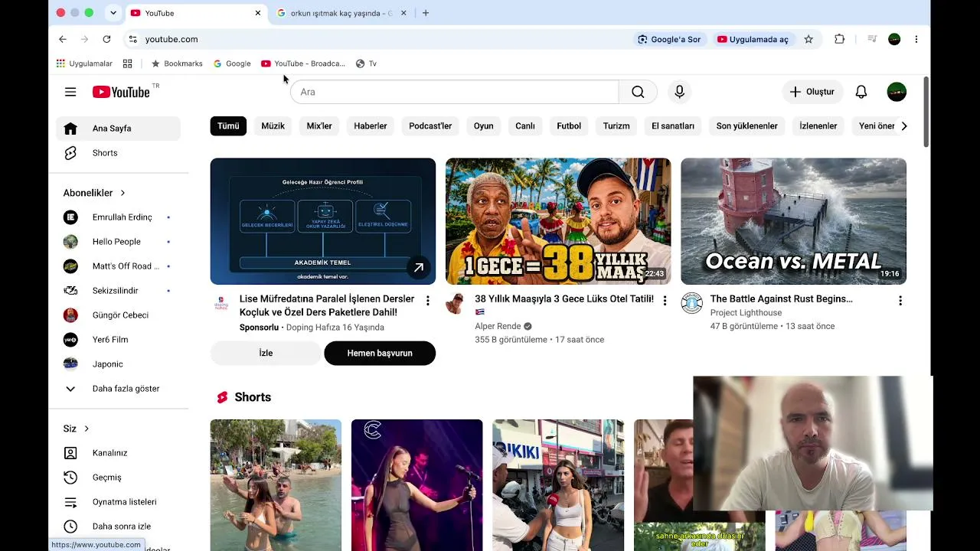Open the bookmark tab groups grid icon
Viewport: 980px width, 551px height.
(128, 64)
